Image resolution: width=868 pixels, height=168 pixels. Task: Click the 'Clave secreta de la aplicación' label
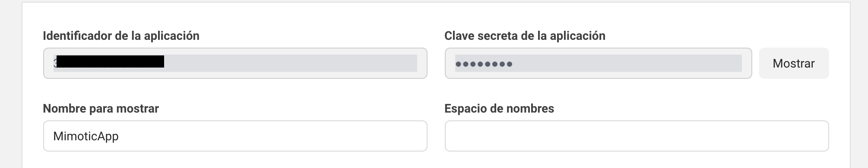(x=525, y=36)
